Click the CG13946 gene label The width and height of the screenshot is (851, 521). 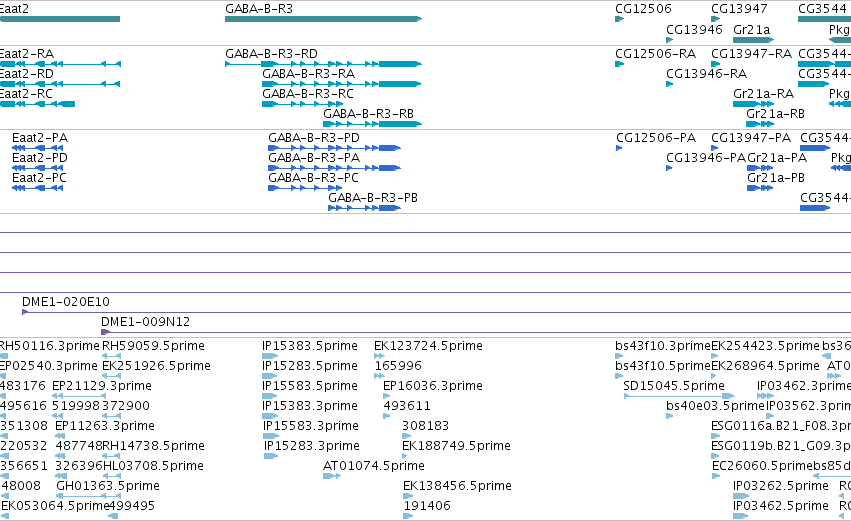(694, 29)
